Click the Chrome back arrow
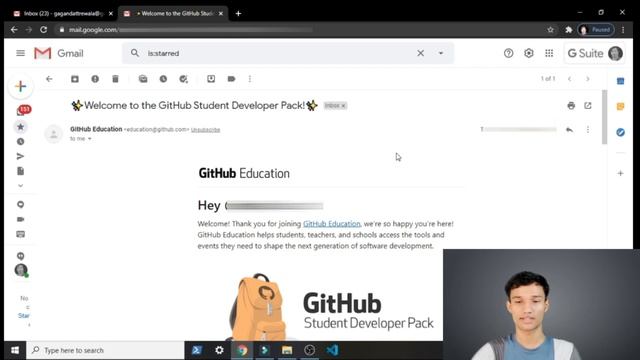The height and width of the screenshot is (360, 640). [14, 29]
